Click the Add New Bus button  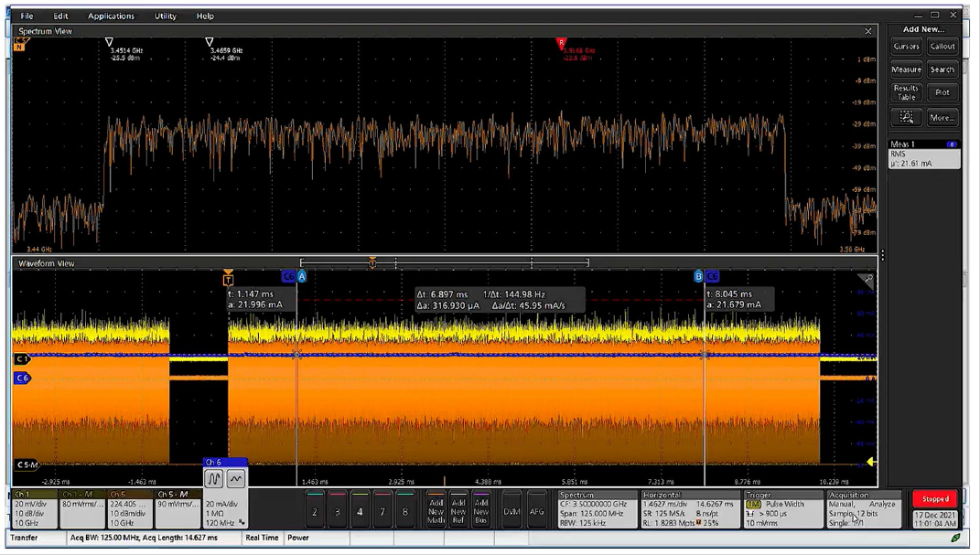point(481,510)
